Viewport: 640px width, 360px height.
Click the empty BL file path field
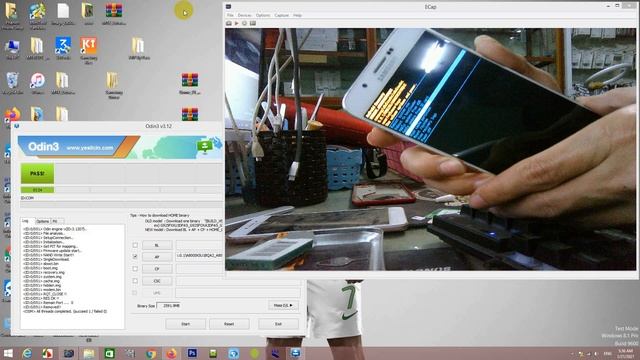pos(200,245)
